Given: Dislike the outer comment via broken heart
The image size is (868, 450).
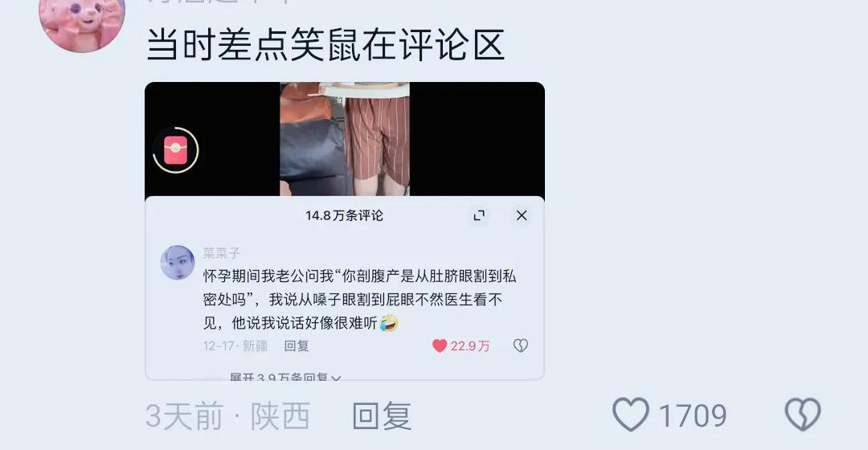Looking at the screenshot, I should [x=803, y=415].
